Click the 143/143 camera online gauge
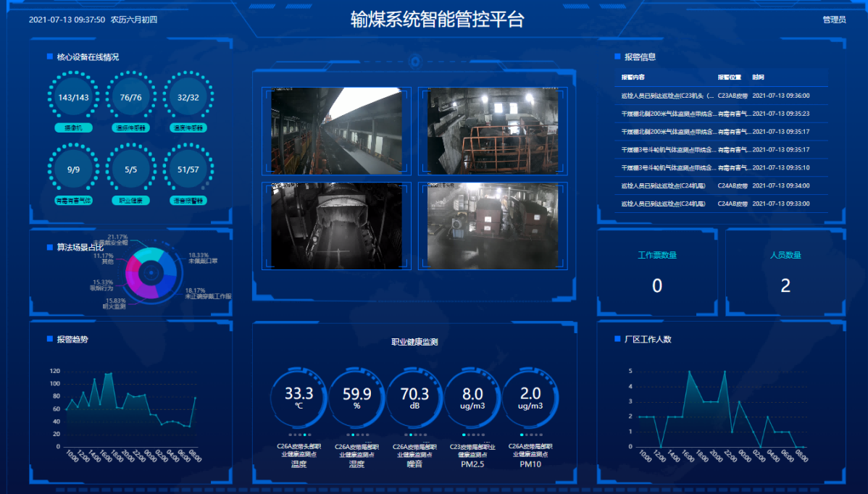This screenshot has width=868, height=494. coord(73,98)
